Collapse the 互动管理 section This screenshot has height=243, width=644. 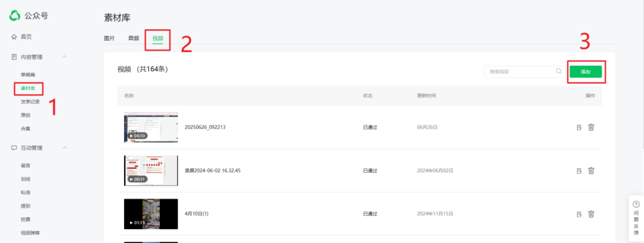tap(64, 147)
